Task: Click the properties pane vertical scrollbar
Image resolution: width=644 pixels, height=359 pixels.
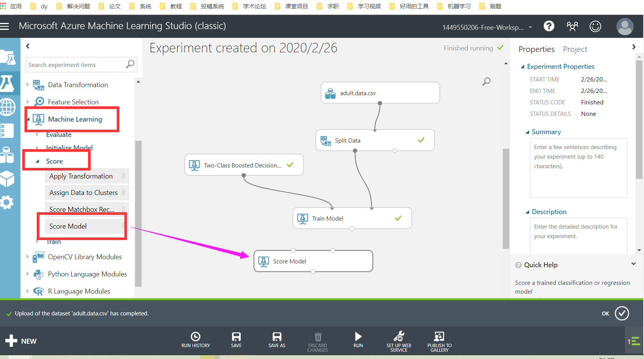Action: pos(639,119)
